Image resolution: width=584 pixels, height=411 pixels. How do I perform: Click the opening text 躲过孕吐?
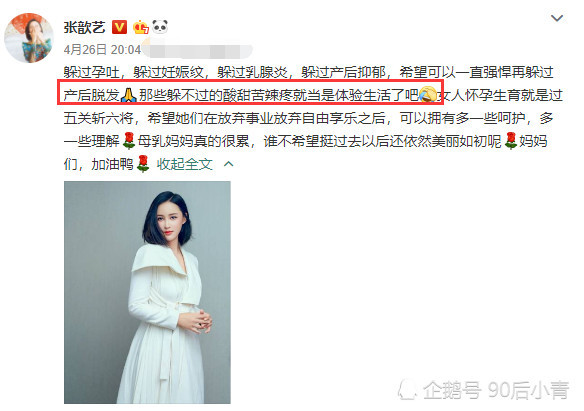point(91,73)
